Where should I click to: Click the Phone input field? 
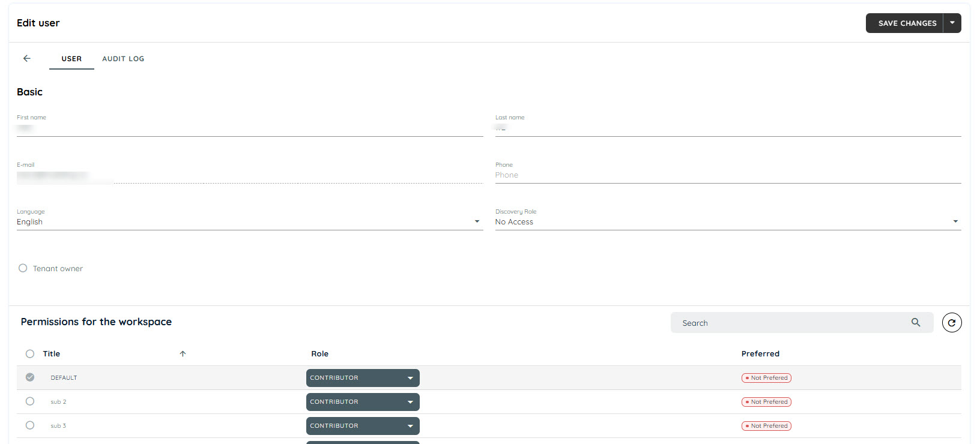tap(728, 175)
